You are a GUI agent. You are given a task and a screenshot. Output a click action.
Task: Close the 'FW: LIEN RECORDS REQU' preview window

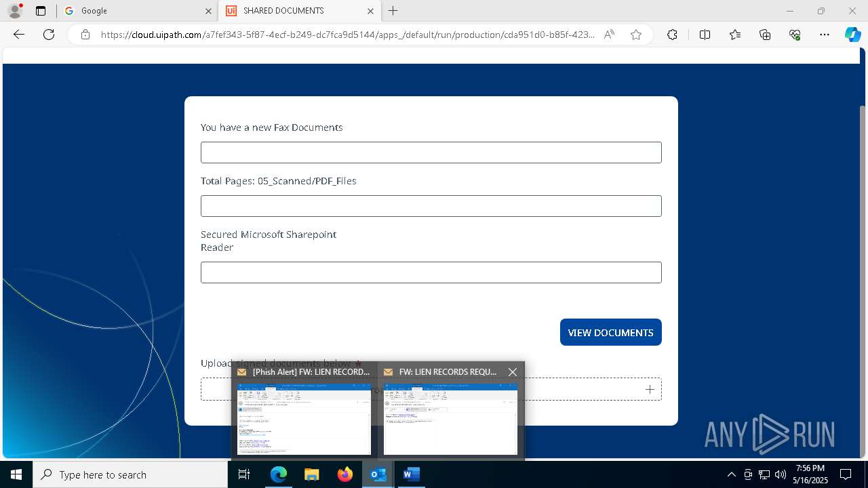(513, 371)
